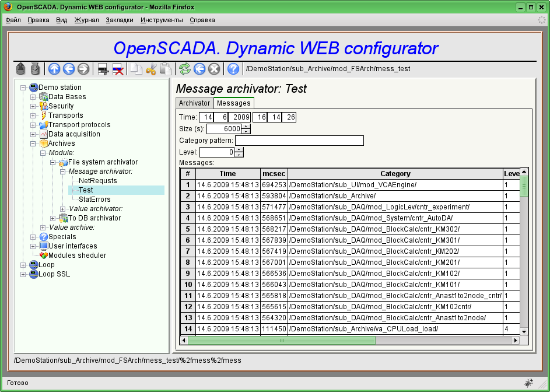The height and width of the screenshot is (392, 550).
Task: Increase the Size (s) value with up arrow
Action: 246,127
